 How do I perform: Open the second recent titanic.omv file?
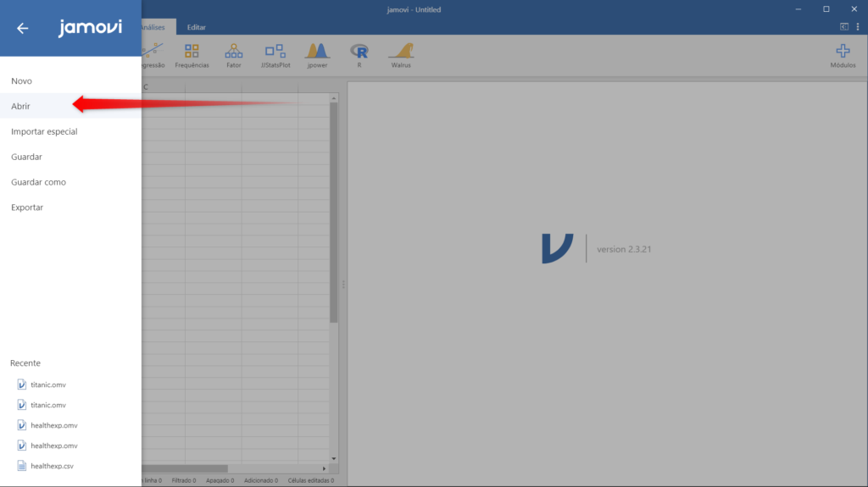point(48,405)
